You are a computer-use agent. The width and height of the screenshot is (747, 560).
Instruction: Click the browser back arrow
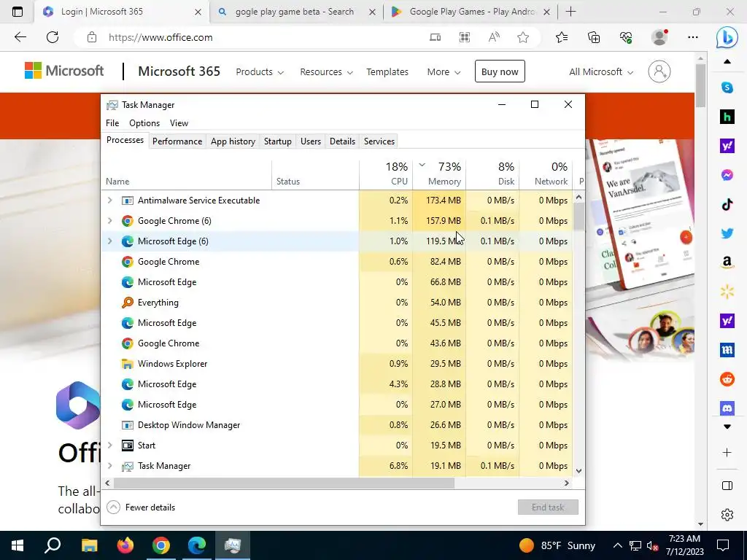click(20, 37)
